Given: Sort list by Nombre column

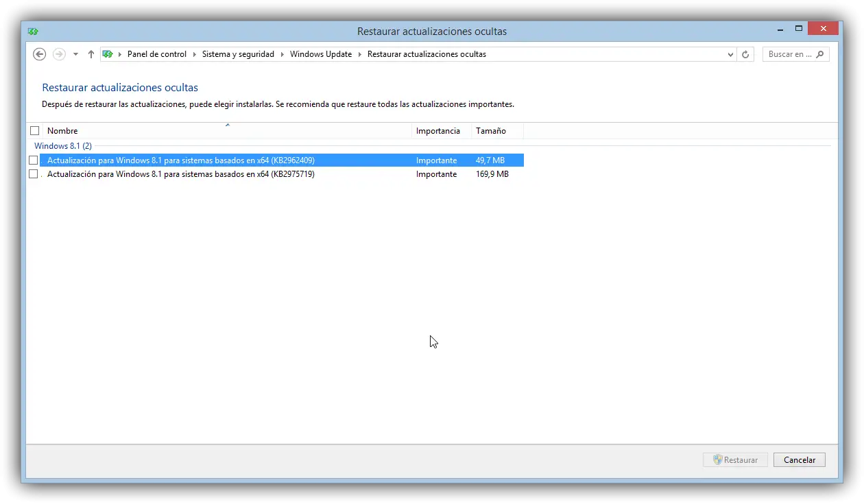Looking at the screenshot, I should tap(228, 131).
